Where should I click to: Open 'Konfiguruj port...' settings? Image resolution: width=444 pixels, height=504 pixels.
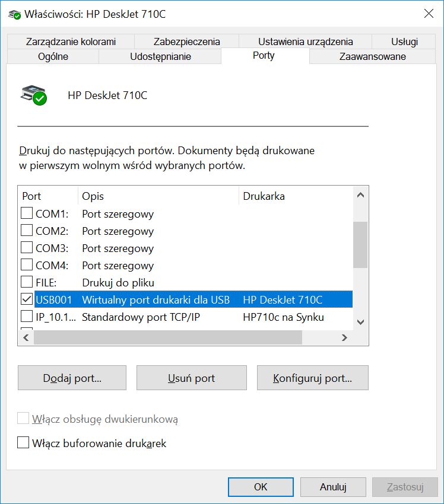(312, 378)
